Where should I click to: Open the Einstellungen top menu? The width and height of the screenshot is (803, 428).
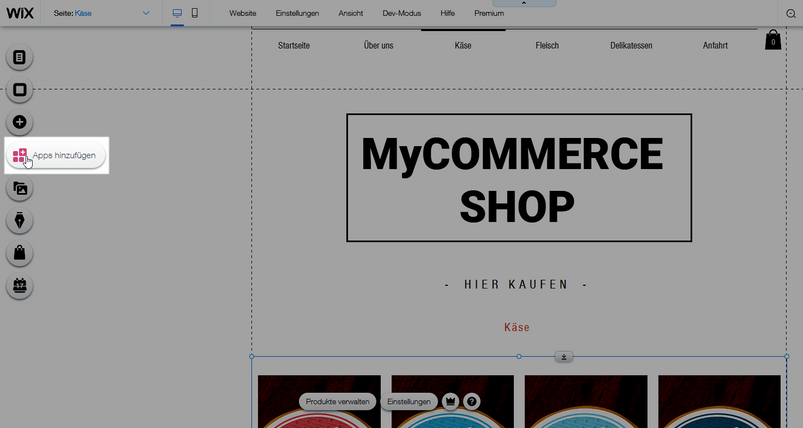pyautogui.click(x=297, y=13)
